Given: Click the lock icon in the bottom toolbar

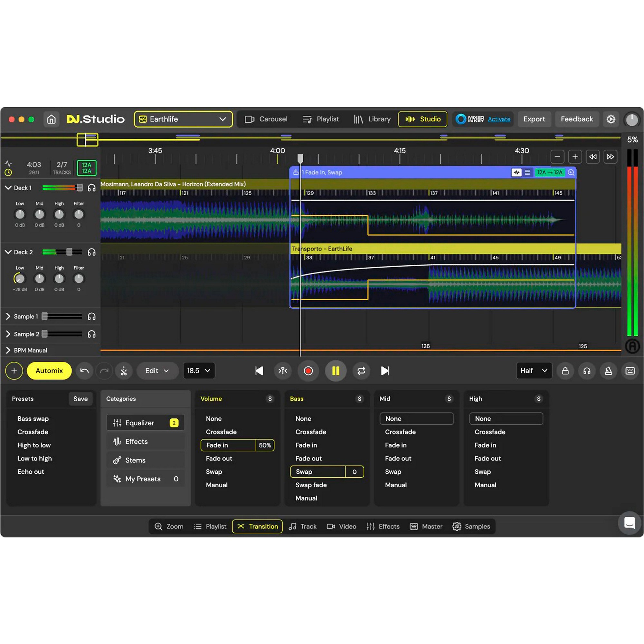Looking at the screenshot, I should pos(566,371).
